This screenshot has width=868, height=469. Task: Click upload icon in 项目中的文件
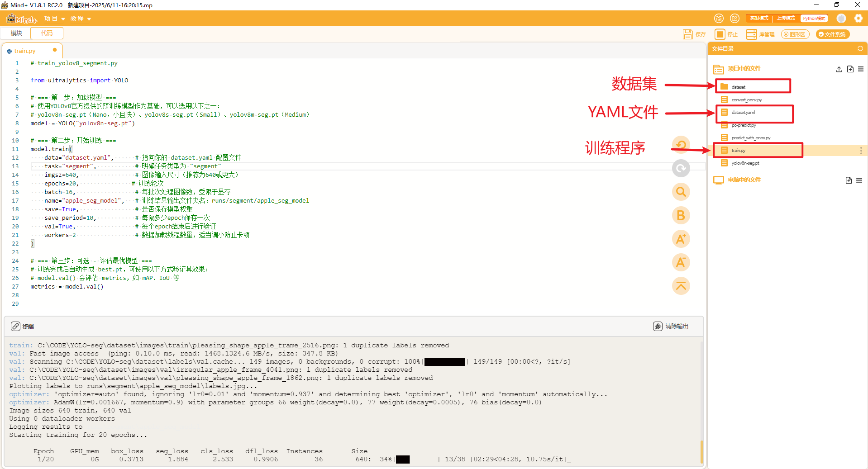[x=839, y=69]
